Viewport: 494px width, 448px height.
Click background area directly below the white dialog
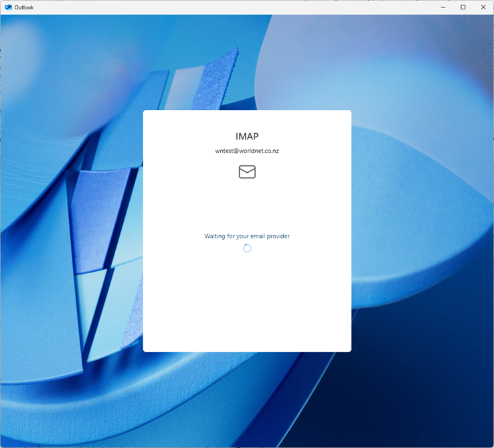tap(247, 395)
